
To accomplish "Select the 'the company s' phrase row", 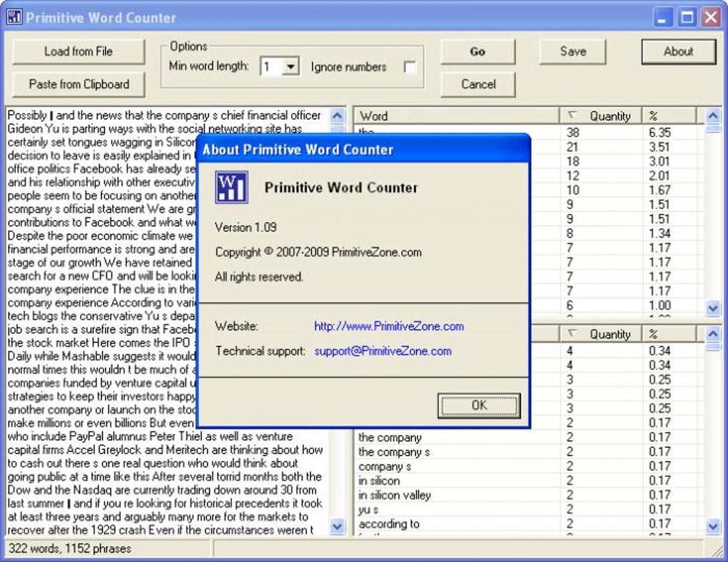I will click(530, 452).
